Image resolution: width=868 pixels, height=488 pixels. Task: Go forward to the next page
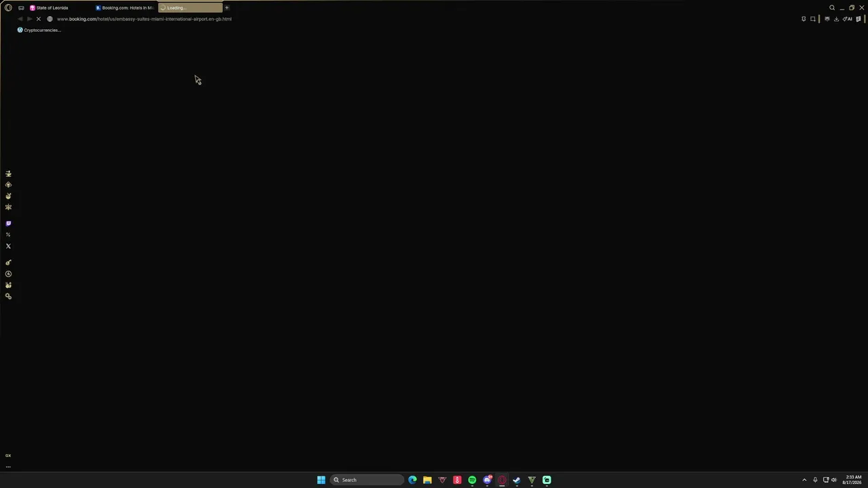[29, 19]
